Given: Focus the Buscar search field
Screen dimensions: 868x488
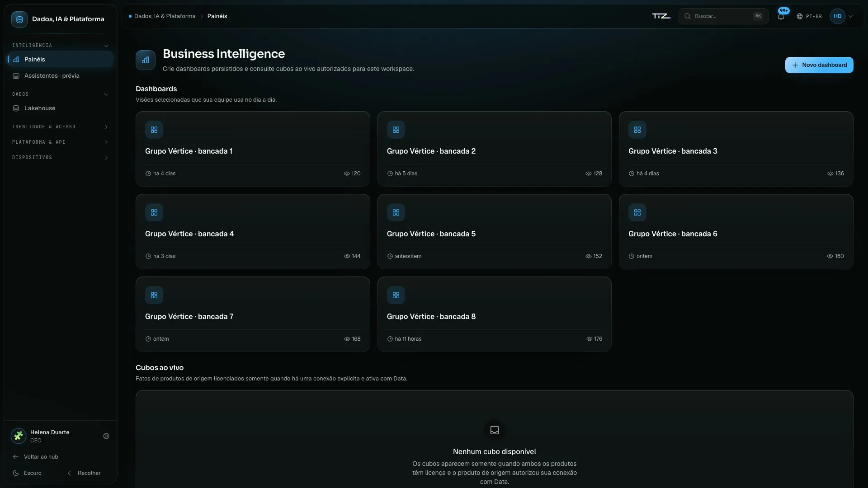Looking at the screenshot, I should tap(723, 16).
